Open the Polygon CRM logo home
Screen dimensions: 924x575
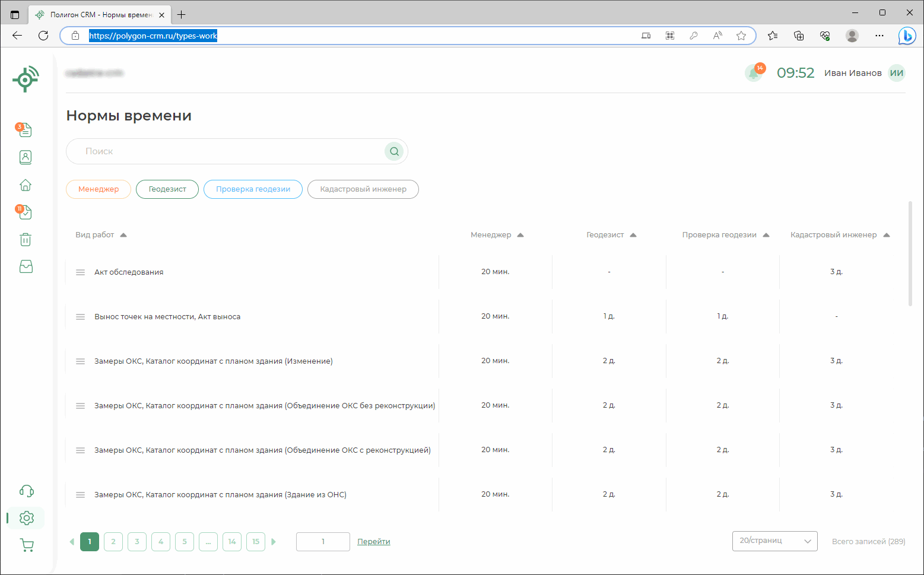point(26,79)
